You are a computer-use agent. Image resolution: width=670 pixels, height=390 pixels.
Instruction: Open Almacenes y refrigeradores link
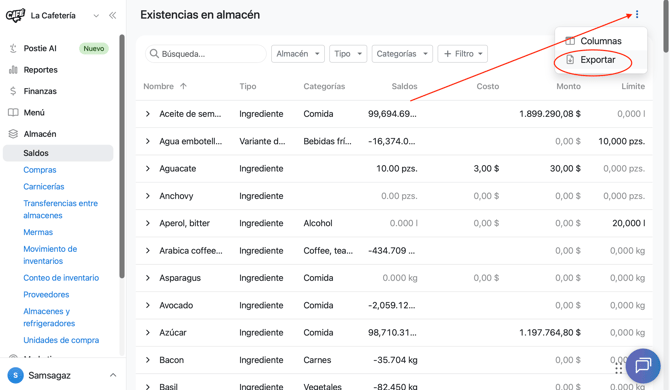(x=49, y=317)
